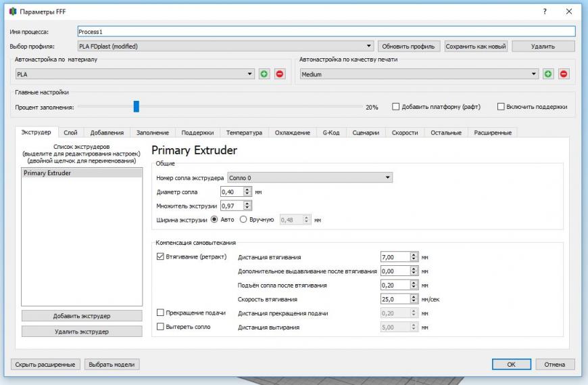Enable Прекращение подачи checkbox
588x385 pixels.
click(x=160, y=313)
